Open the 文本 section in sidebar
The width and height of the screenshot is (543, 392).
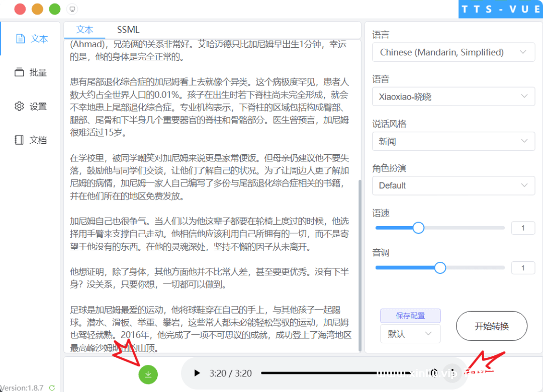tap(31, 39)
